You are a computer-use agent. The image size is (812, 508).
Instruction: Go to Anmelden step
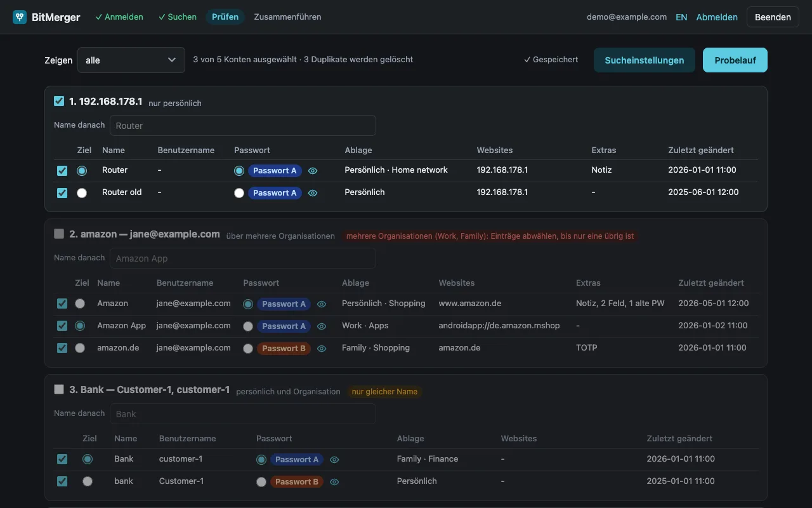(119, 17)
